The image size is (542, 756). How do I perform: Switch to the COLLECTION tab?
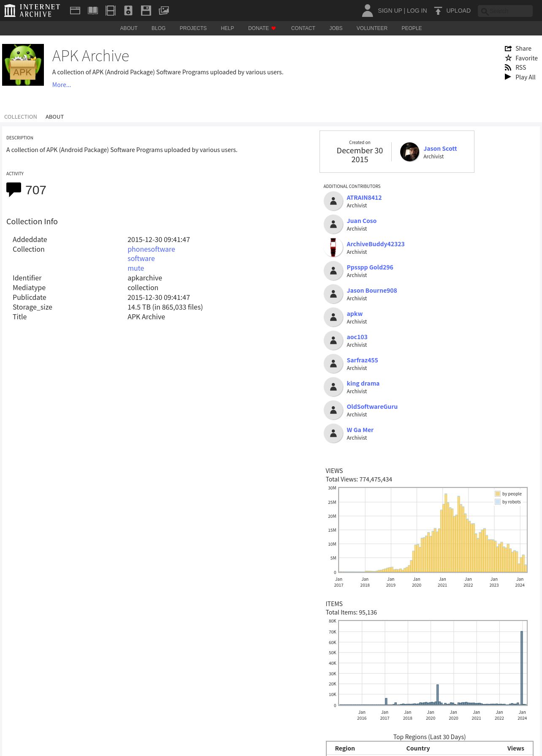click(21, 117)
